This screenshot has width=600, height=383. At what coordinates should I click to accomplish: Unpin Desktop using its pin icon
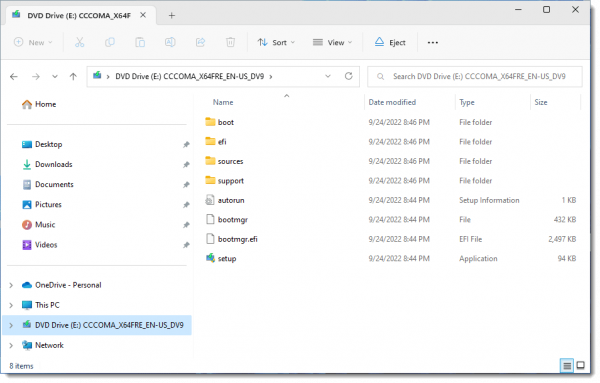(186, 145)
